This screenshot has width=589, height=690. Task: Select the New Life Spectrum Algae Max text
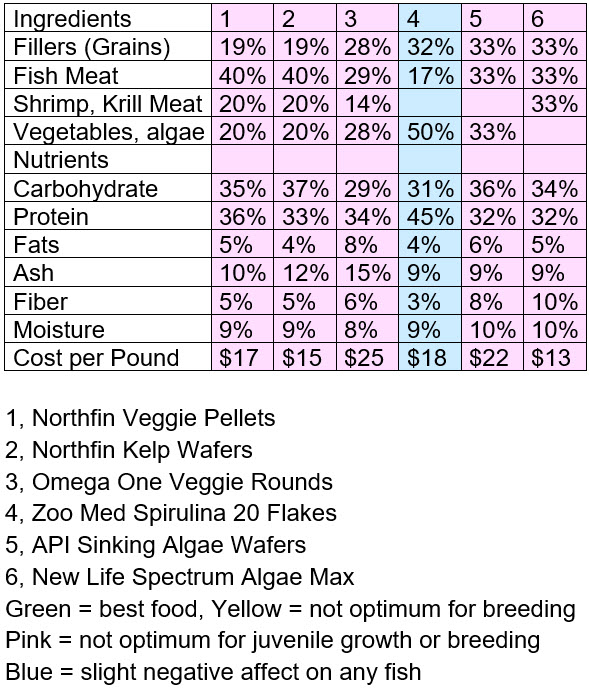(x=193, y=577)
